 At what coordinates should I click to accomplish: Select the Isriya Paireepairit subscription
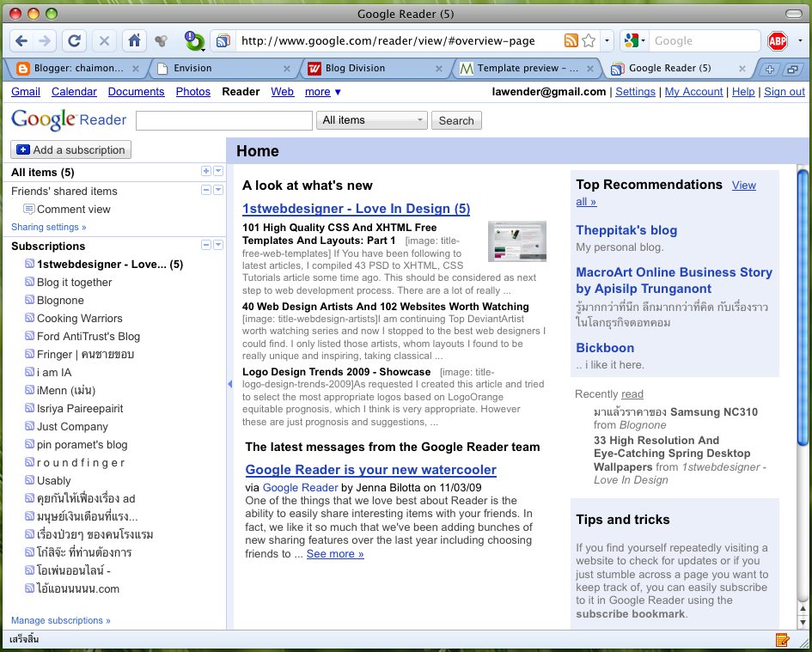(80, 408)
